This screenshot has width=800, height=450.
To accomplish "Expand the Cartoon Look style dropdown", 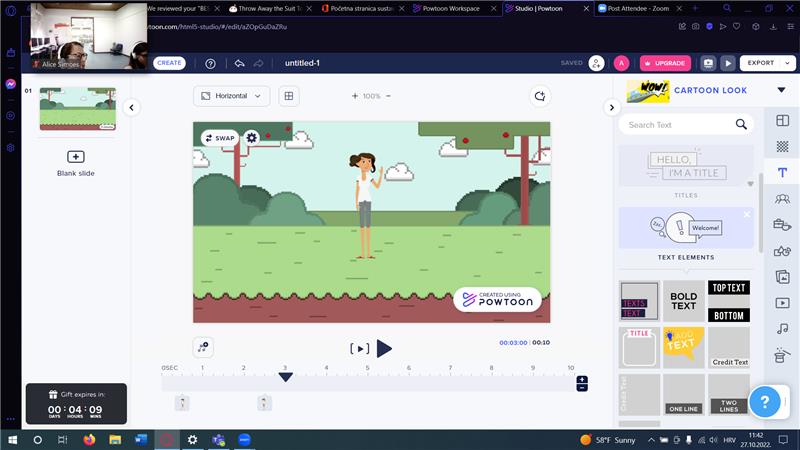I will click(x=781, y=90).
